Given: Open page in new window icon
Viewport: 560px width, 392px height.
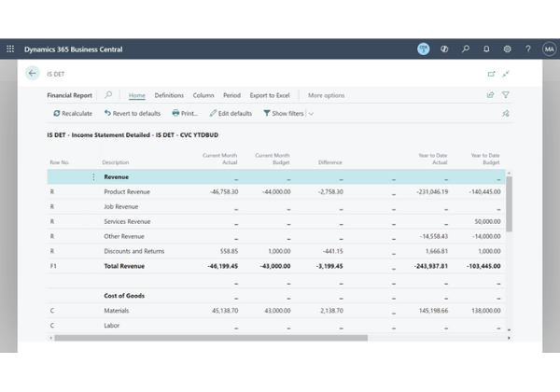Looking at the screenshot, I should (x=491, y=73).
